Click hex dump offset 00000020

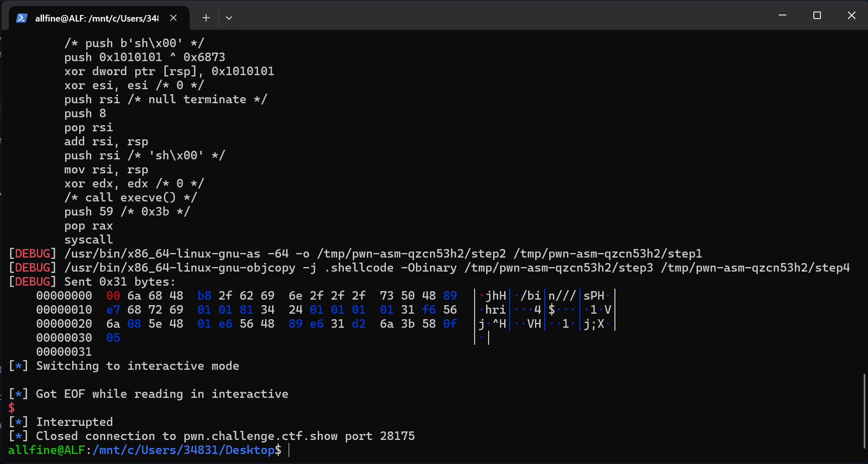(x=64, y=324)
